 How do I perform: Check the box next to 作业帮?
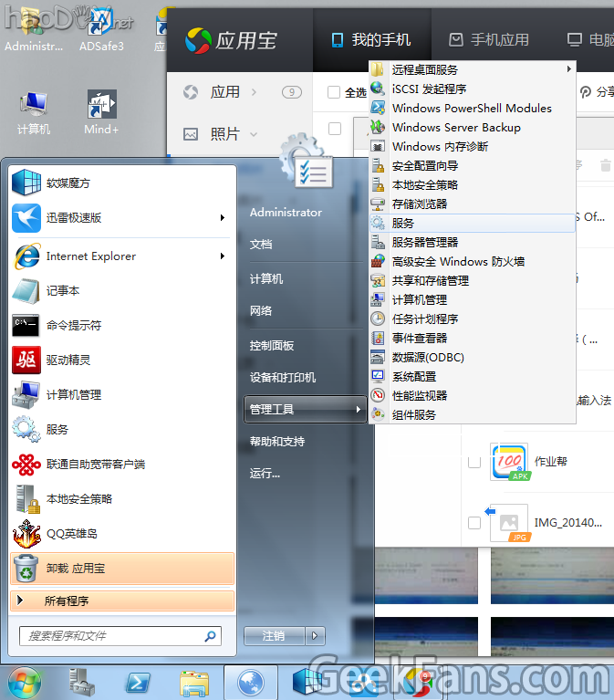tap(474, 462)
